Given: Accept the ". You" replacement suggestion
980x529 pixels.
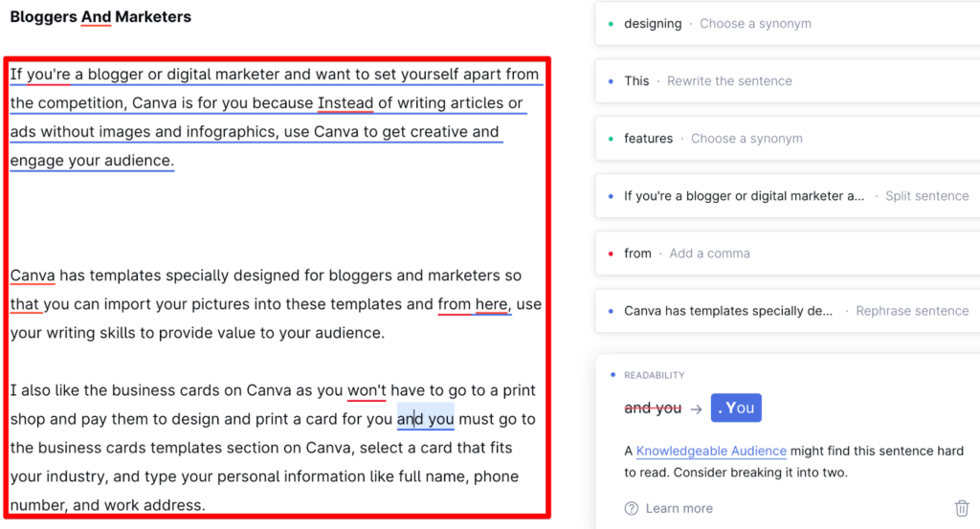Looking at the screenshot, I should click(x=736, y=408).
